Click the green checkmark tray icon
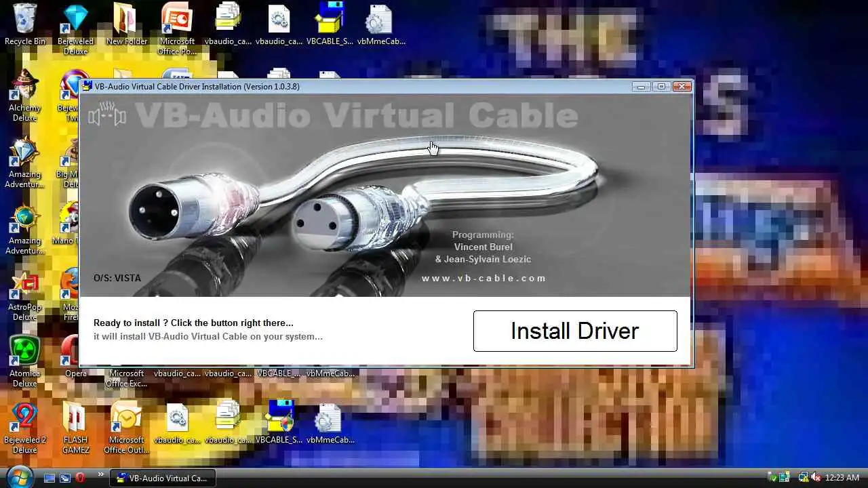The width and height of the screenshot is (868, 488). 772,478
